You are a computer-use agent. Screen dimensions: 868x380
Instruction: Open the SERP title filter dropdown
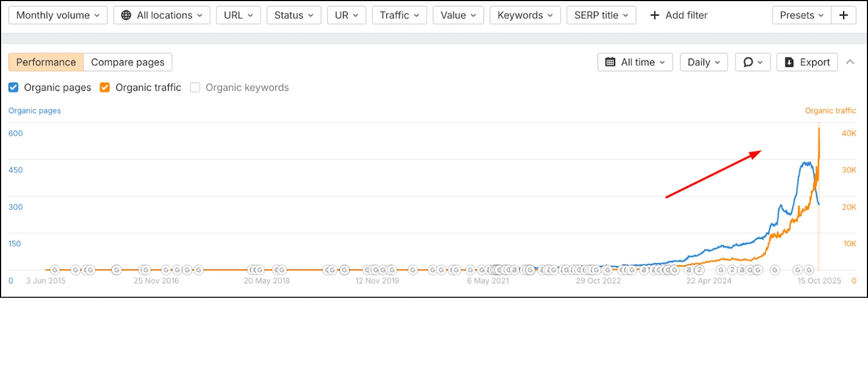tap(601, 15)
